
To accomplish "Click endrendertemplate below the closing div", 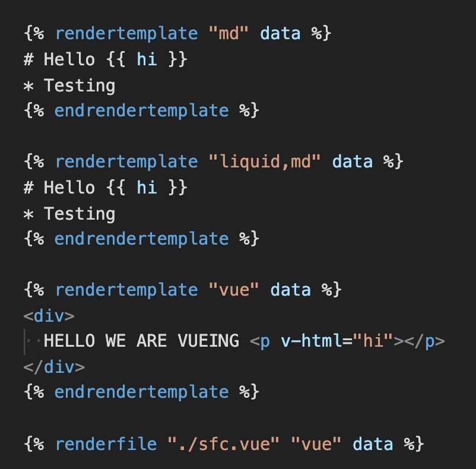I will 141,392.
